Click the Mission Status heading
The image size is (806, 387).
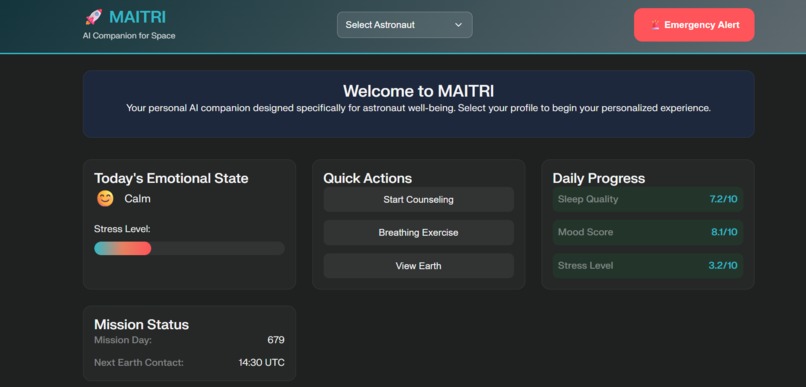click(x=141, y=325)
